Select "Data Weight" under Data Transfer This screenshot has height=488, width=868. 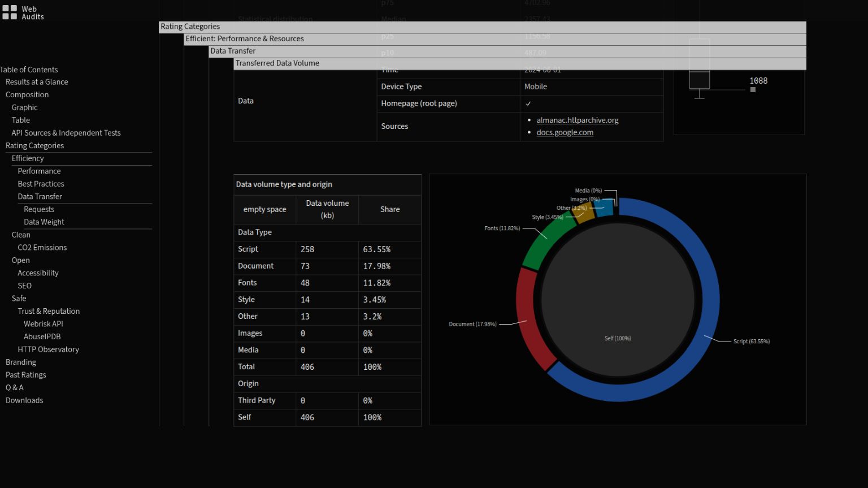pyautogui.click(x=44, y=222)
